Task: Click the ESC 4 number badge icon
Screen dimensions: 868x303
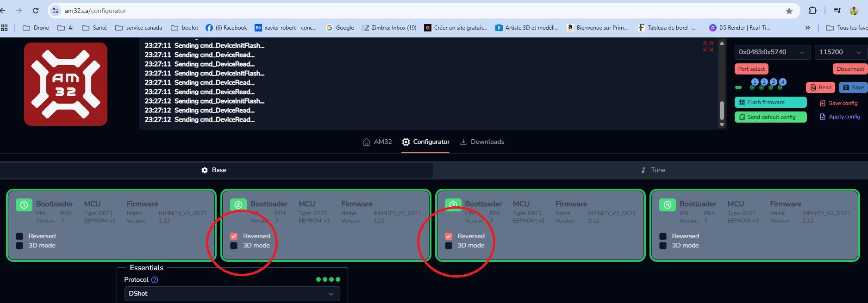Action: 667,204
